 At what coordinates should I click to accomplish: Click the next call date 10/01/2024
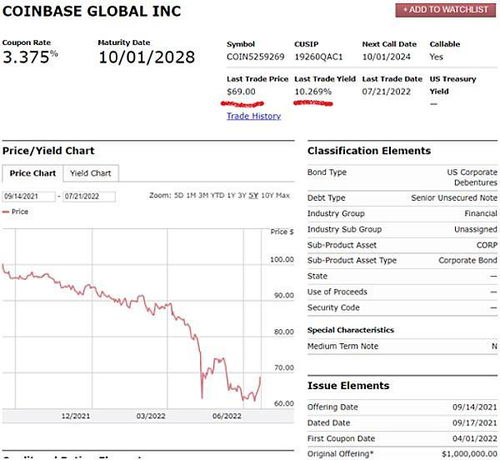click(386, 57)
